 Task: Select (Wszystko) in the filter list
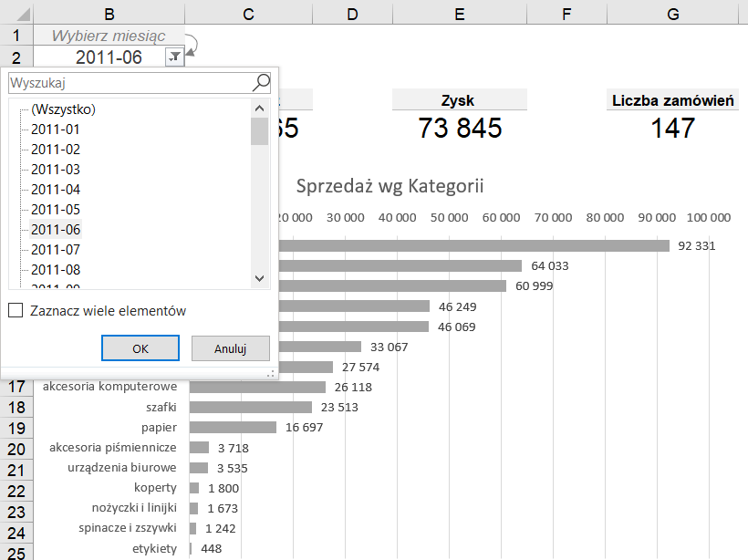[x=63, y=109]
